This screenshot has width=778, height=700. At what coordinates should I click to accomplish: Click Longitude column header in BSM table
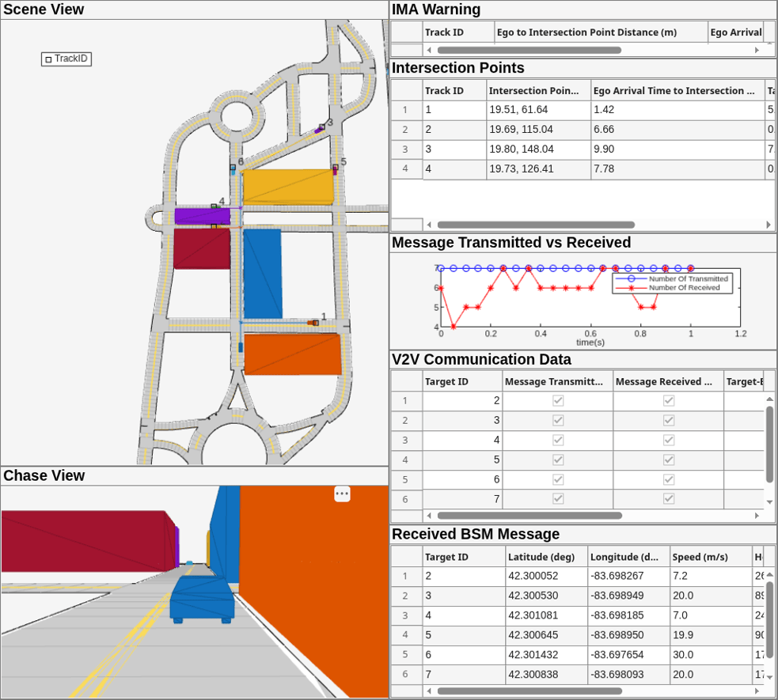point(628,557)
